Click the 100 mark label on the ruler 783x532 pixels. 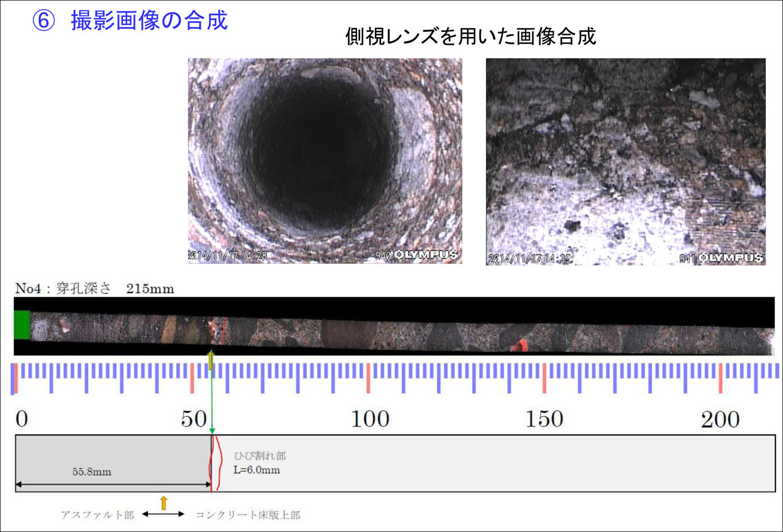coord(370,419)
